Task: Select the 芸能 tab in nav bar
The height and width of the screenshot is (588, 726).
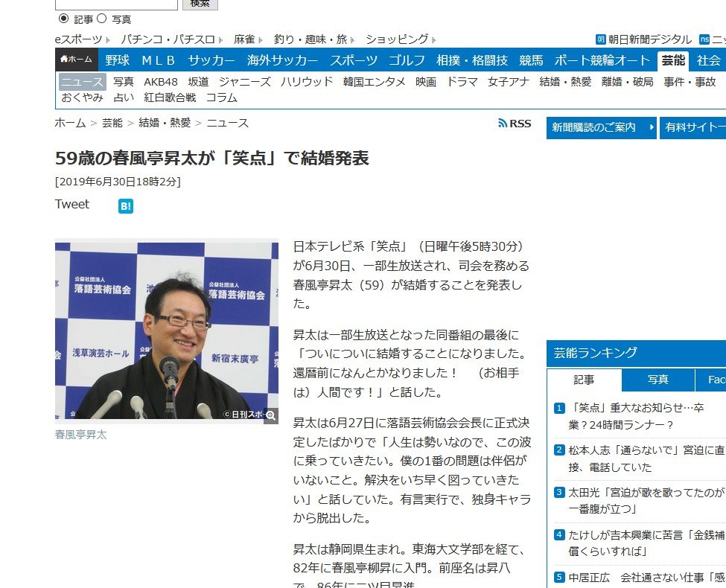Action: pos(673,60)
